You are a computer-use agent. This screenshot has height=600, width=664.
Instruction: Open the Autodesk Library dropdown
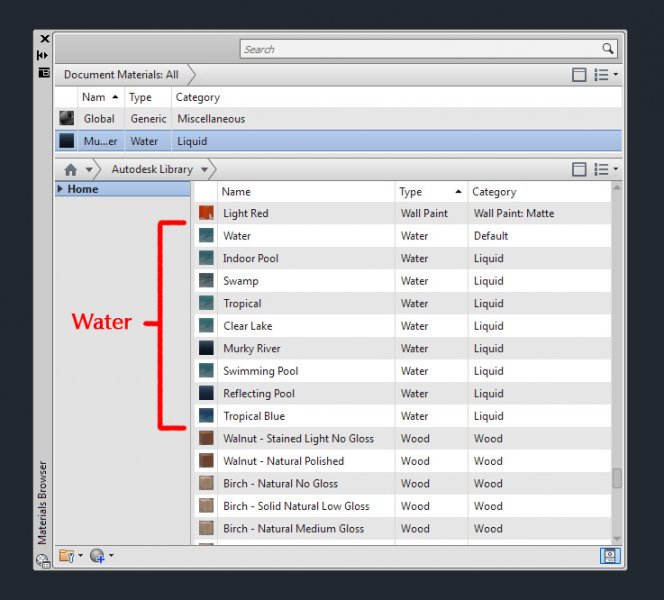coord(205,170)
